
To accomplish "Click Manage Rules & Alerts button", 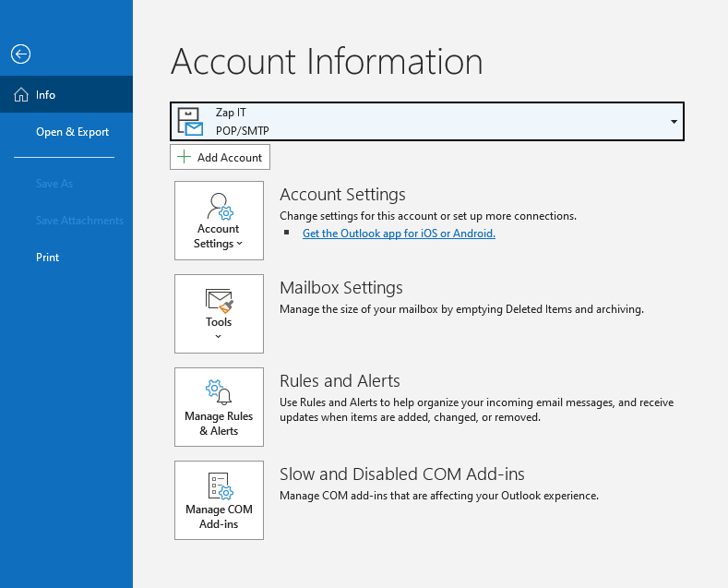I will [220, 407].
